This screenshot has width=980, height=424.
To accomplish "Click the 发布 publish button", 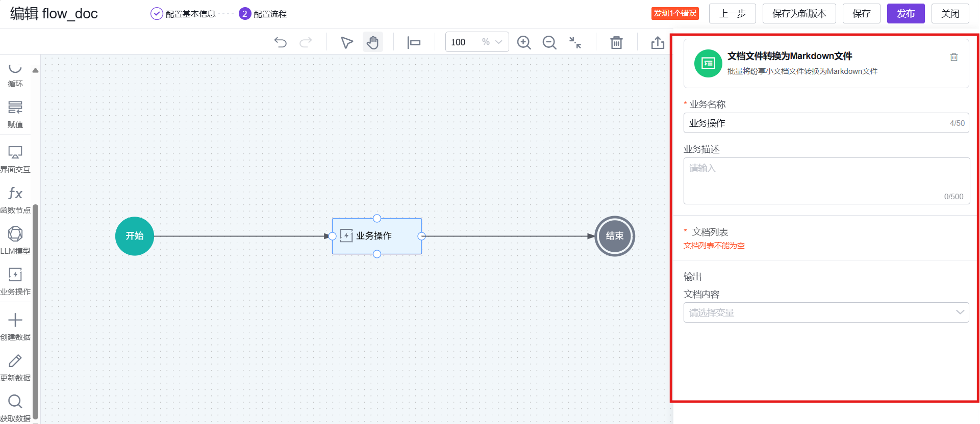I will [906, 14].
